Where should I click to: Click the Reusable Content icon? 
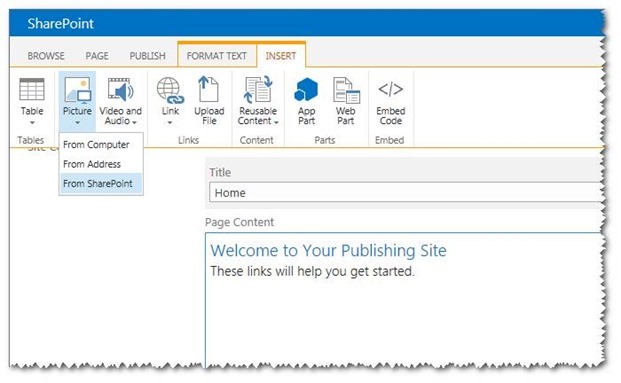258,89
